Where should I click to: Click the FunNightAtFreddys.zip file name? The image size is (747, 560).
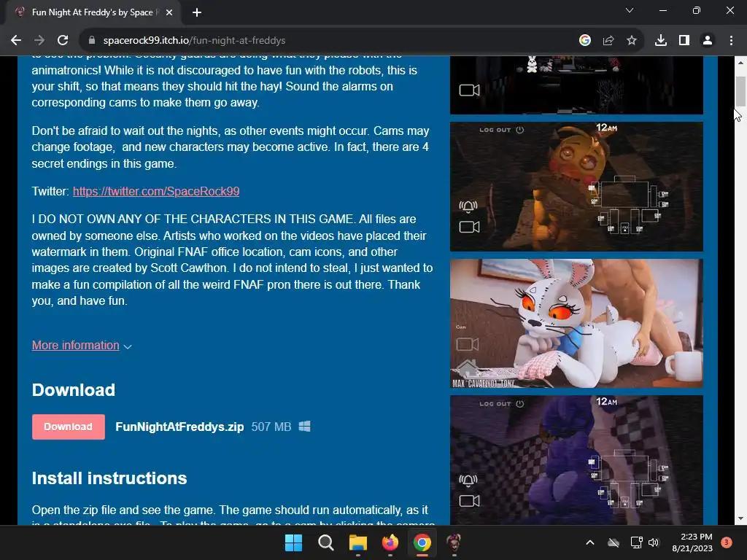(x=179, y=427)
